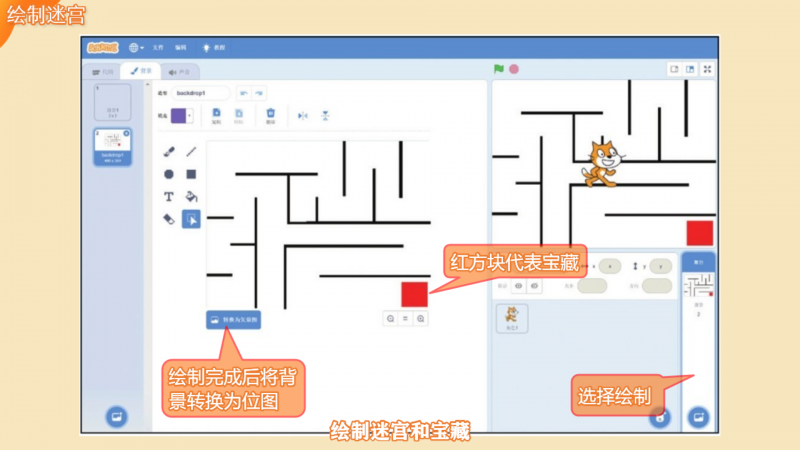Viewport: 800px width, 450px height.
Task: Click the sprite size field
Action: (x=592, y=286)
